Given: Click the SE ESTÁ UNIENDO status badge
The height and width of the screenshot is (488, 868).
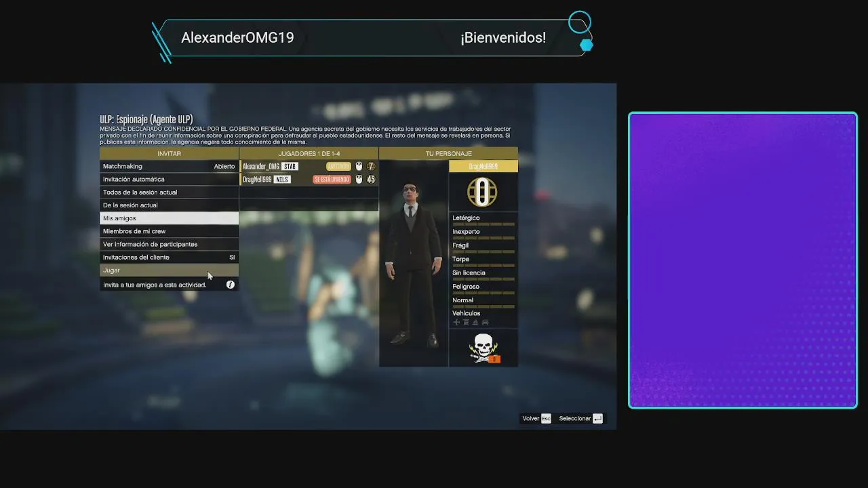Looking at the screenshot, I should 332,180.
